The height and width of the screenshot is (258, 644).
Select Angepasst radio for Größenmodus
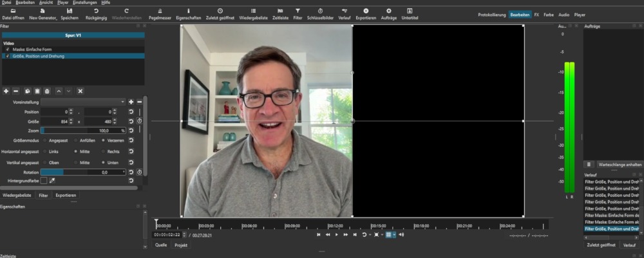[x=44, y=140]
